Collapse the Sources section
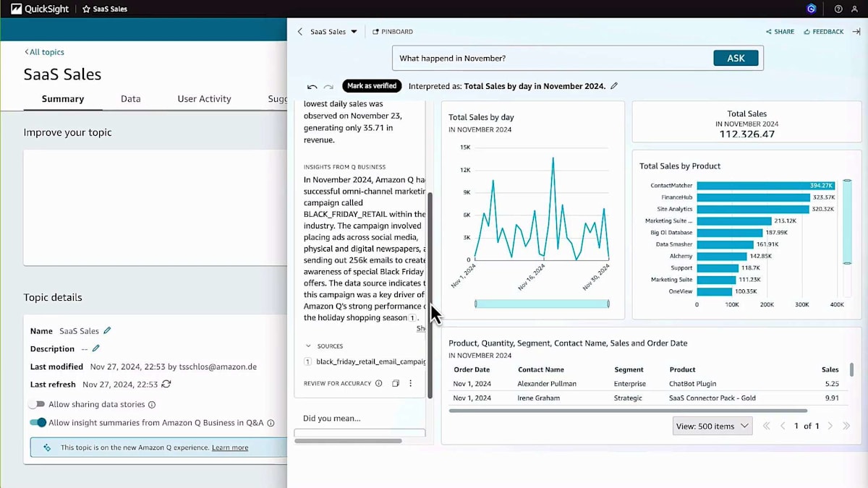 [309, 346]
